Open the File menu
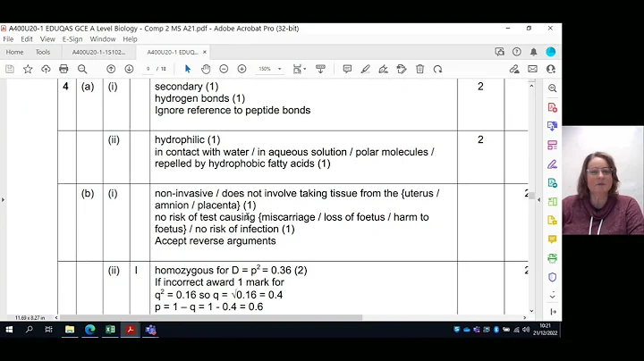This screenshot has height=361, width=644. (x=8, y=39)
